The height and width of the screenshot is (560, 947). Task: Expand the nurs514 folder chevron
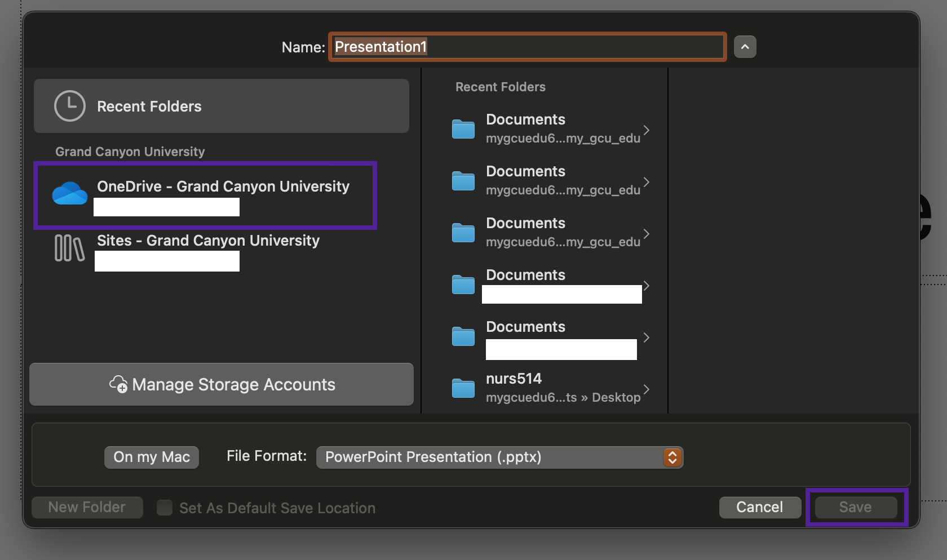647,389
